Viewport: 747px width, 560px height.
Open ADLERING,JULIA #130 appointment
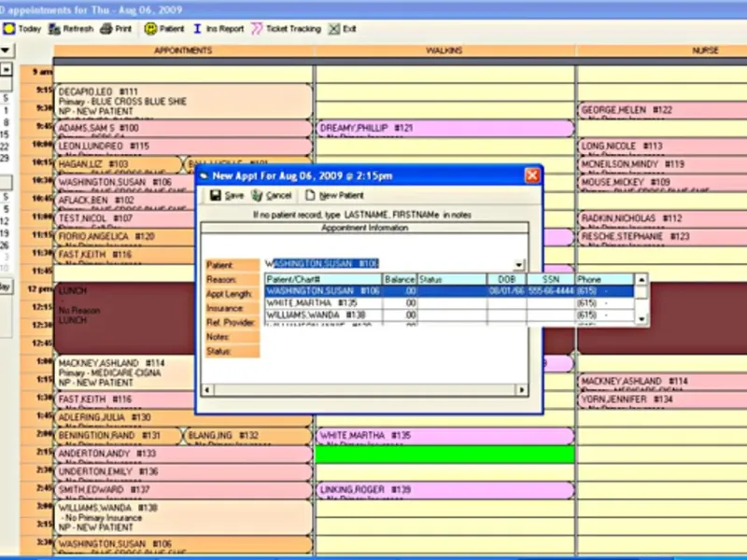click(x=183, y=417)
